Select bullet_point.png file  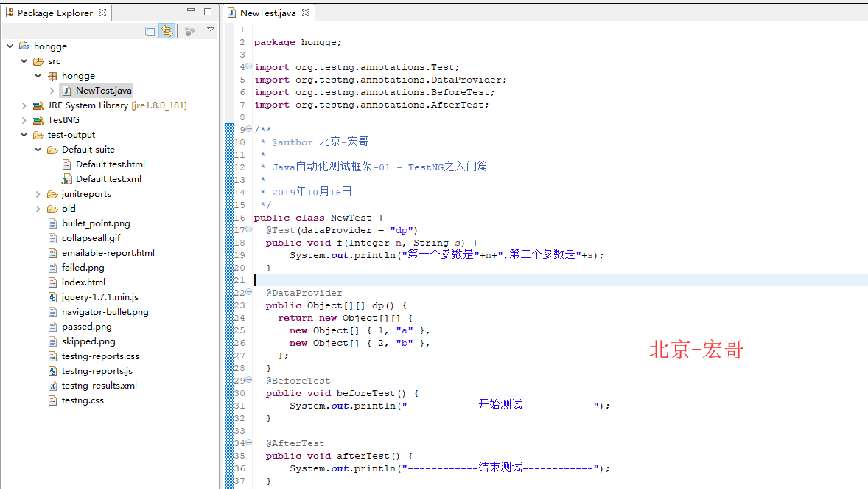[x=96, y=223]
